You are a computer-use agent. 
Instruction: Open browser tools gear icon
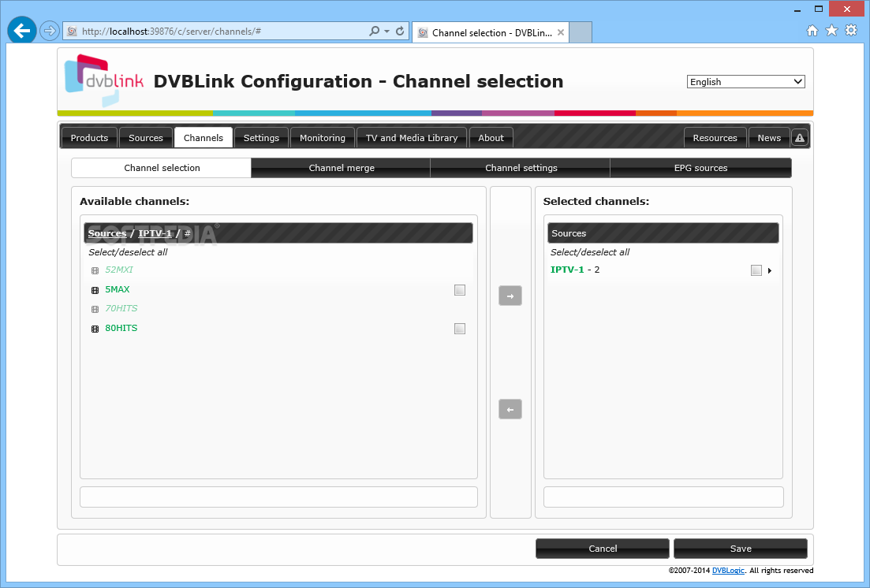850,31
